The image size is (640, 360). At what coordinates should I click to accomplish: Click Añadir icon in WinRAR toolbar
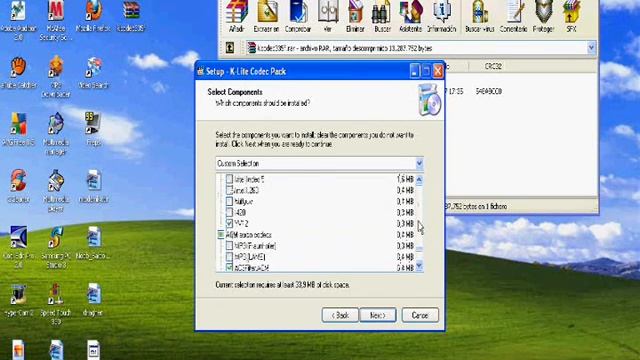pyautogui.click(x=237, y=16)
